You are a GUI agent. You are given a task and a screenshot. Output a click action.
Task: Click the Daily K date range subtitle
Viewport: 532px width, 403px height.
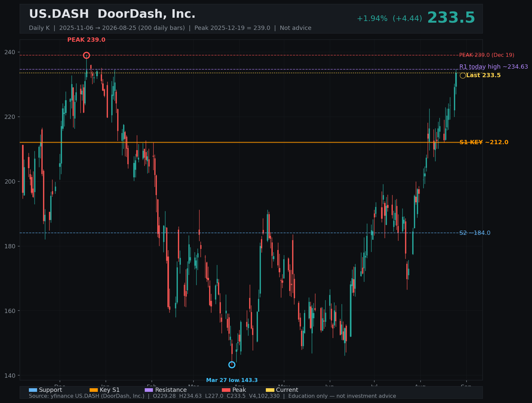coord(170,28)
